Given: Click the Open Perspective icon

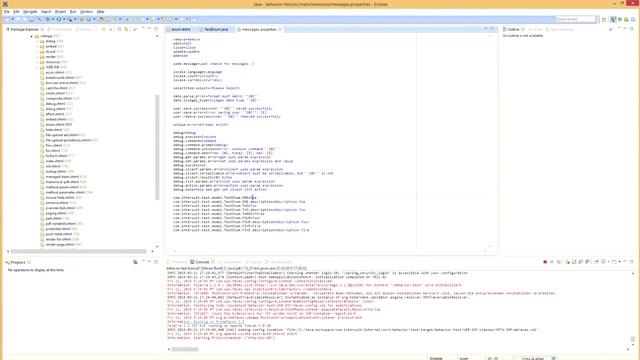Looking at the screenshot, I should click(604, 19).
